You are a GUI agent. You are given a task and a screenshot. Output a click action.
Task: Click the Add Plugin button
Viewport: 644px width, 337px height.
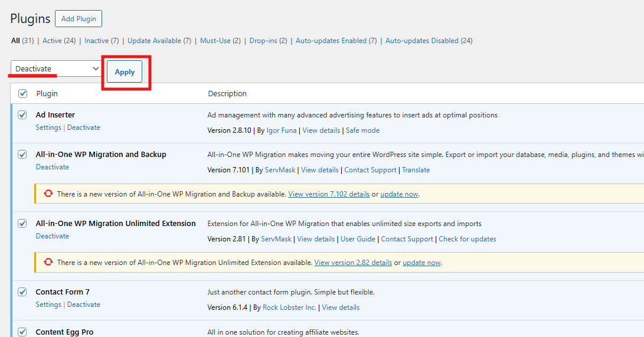tap(79, 19)
